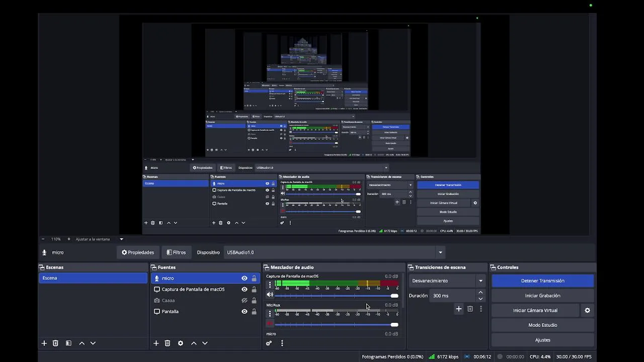Delete the selected scene with the Escenas trash icon

55,343
